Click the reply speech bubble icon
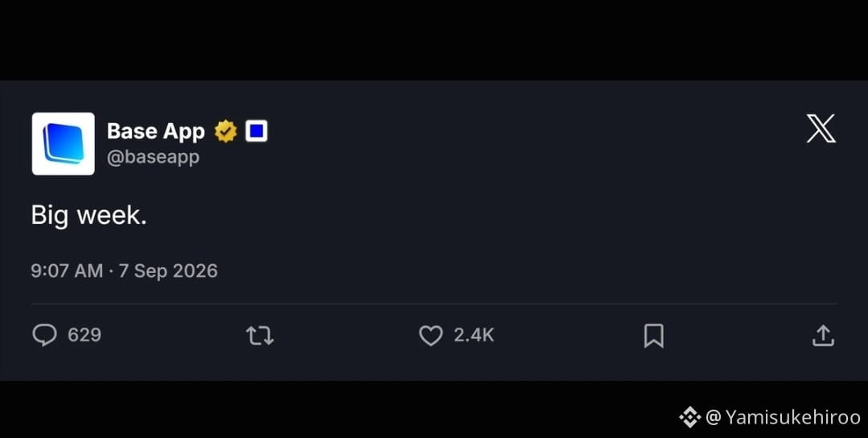868x438 pixels. coord(45,335)
